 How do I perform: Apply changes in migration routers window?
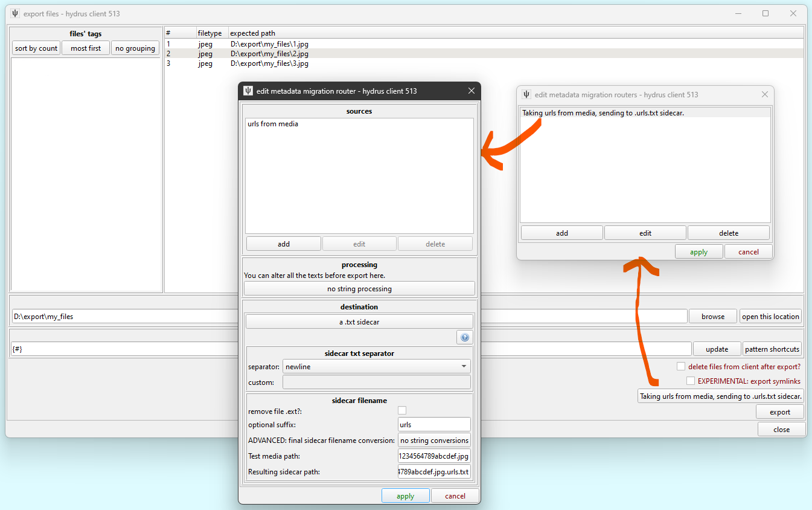pyautogui.click(x=699, y=252)
